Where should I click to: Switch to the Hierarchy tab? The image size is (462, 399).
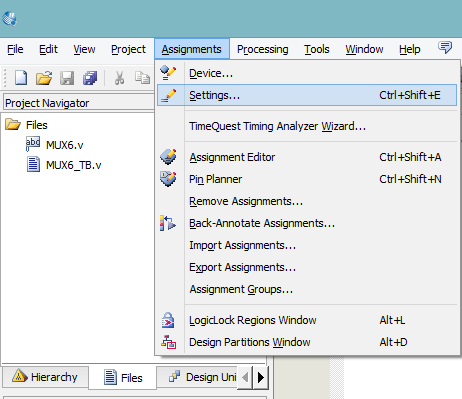click(45, 377)
